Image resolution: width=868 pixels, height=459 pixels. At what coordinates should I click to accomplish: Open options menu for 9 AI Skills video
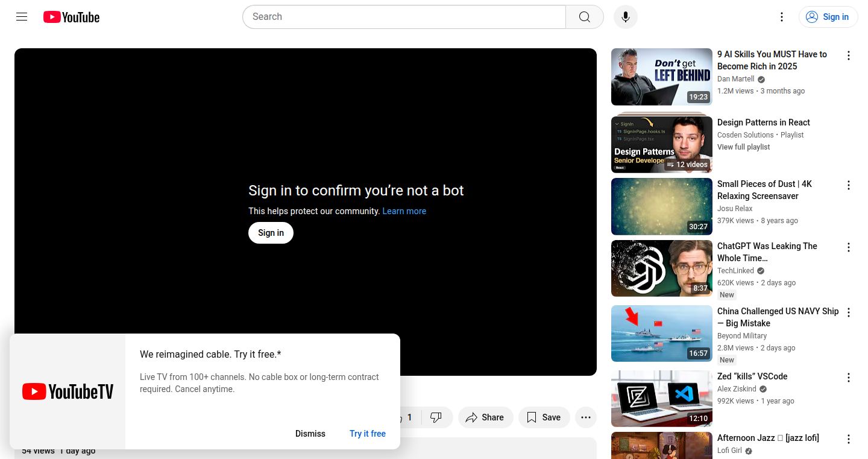(x=849, y=55)
